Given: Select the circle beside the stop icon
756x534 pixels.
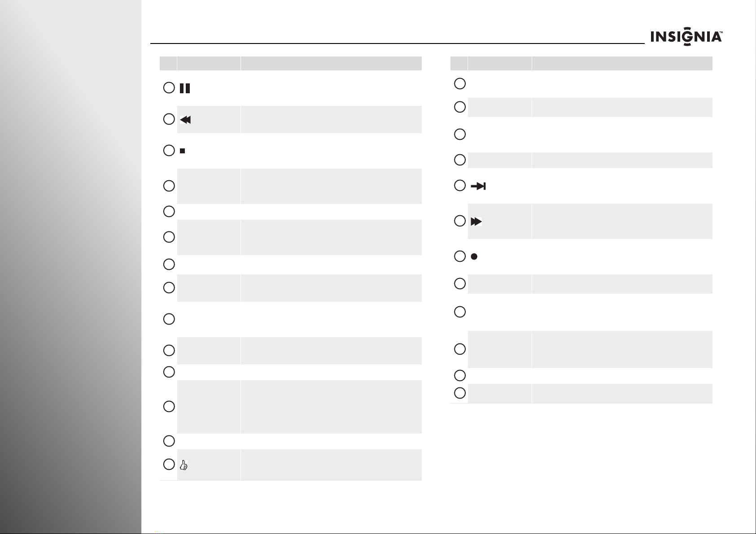Looking at the screenshot, I should (x=169, y=151).
